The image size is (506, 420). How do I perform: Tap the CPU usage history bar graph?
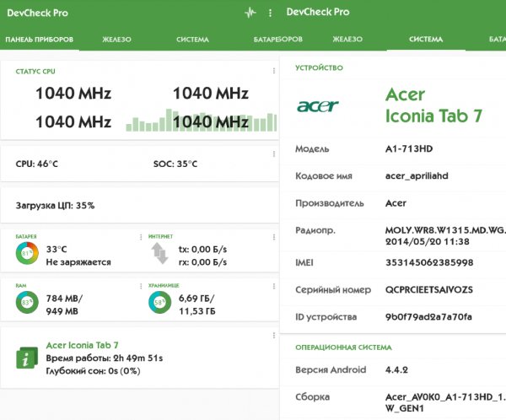(202, 120)
